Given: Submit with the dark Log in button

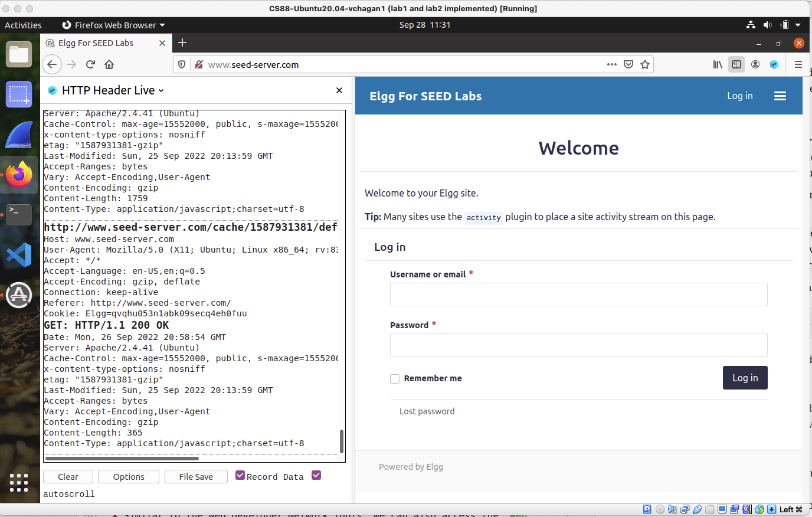Looking at the screenshot, I should pos(745,378).
